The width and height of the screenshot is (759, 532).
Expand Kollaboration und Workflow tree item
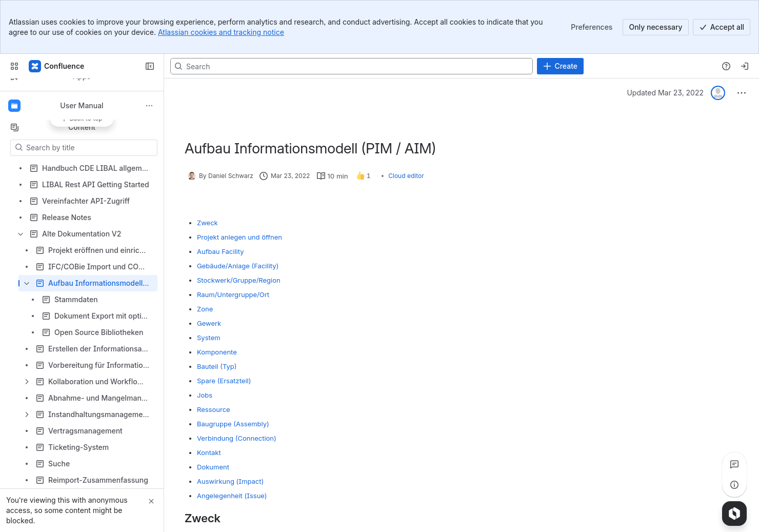tap(27, 382)
